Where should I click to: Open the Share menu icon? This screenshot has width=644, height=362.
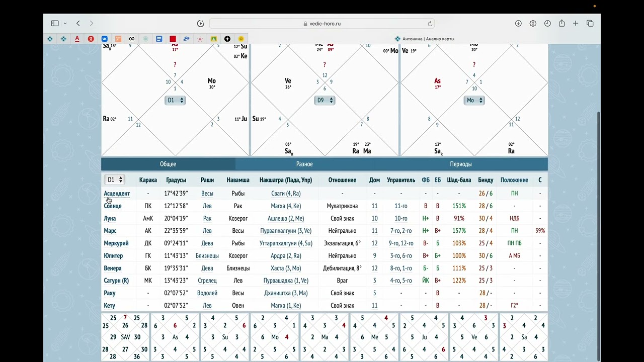click(x=561, y=24)
